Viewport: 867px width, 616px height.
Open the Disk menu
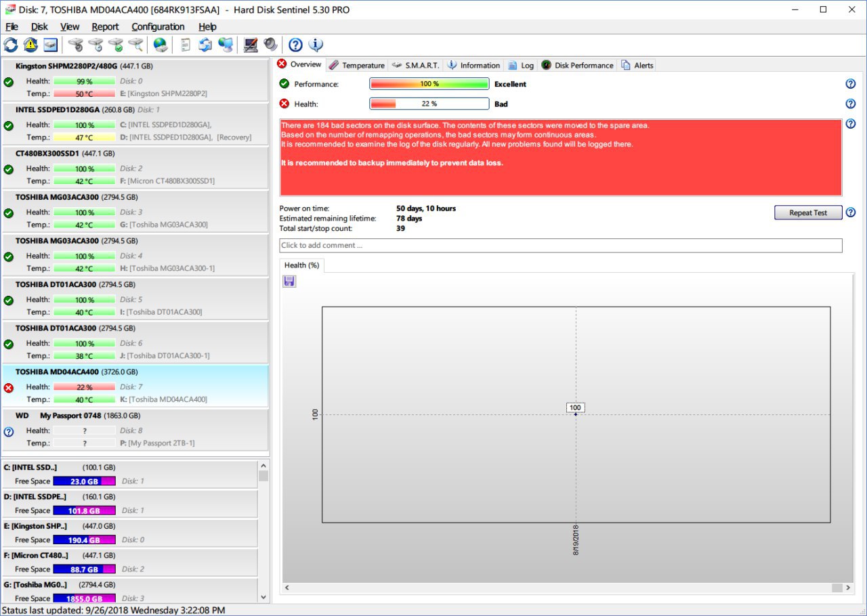39,26
